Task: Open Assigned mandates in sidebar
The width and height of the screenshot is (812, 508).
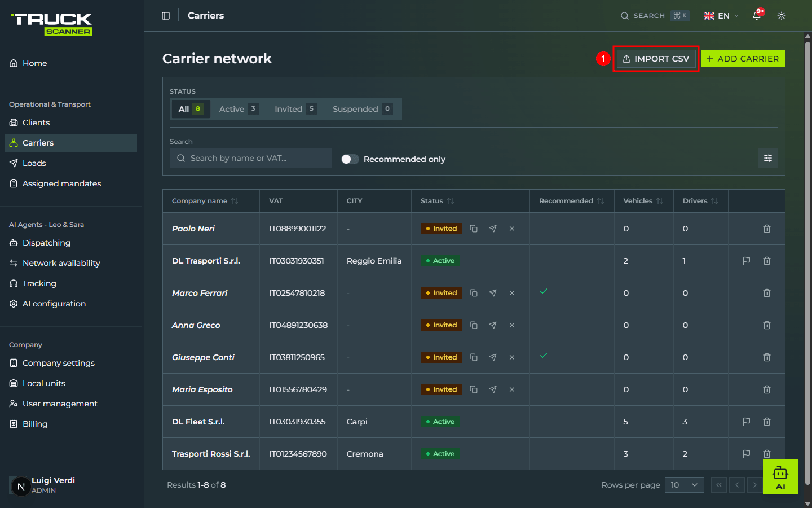Action: click(x=70, y=183)
